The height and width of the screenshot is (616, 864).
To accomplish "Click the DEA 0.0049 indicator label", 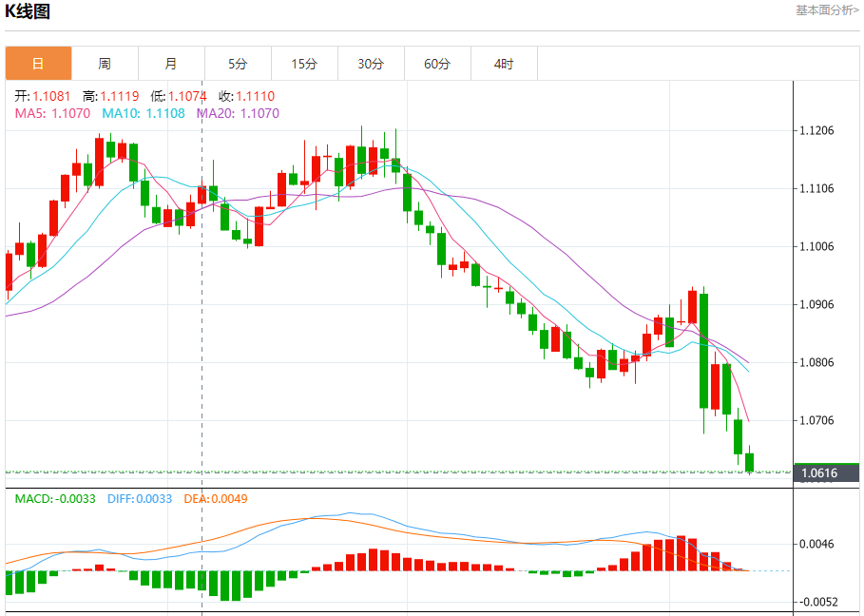I will (216, 499).
